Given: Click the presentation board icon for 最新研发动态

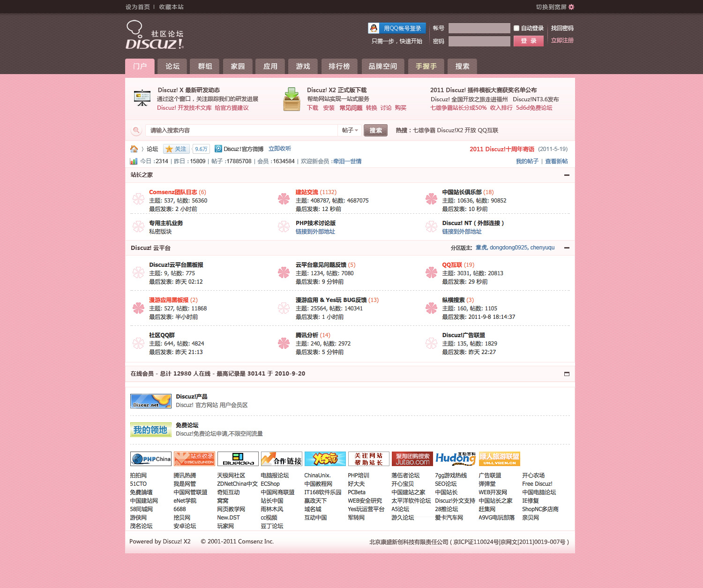Looking at the screenshot, I should pos(142,98).
